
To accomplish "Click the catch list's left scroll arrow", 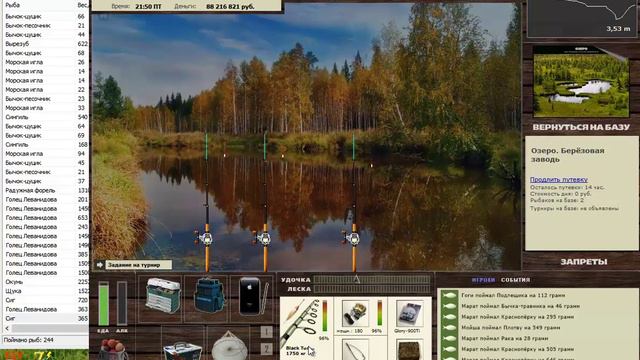I will click(x=7, y=328).
